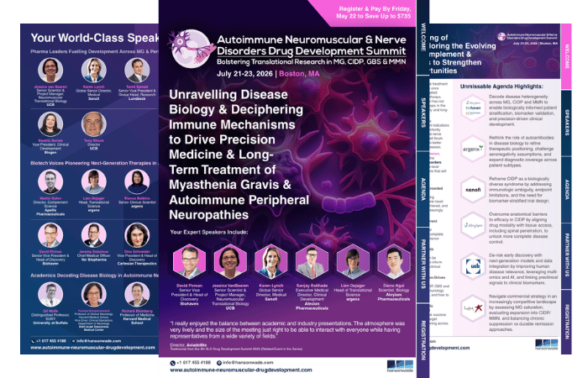Select the AGENDA tab on the right page

pos(566,189)
